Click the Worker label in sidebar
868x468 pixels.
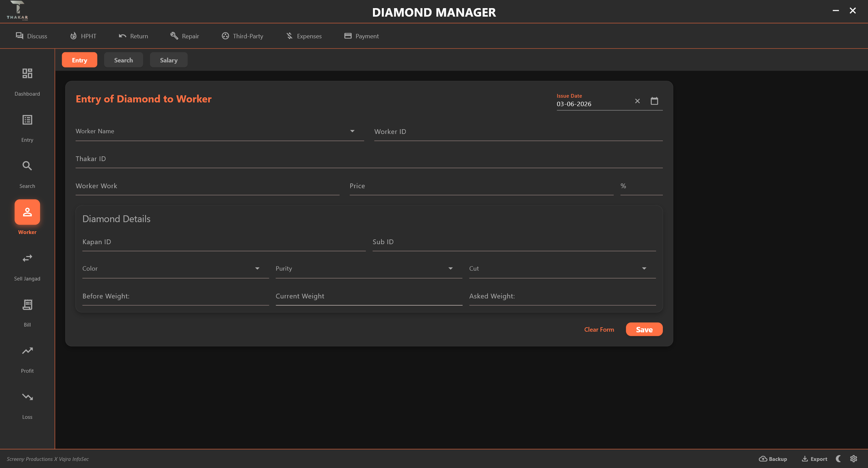(27, 232)
